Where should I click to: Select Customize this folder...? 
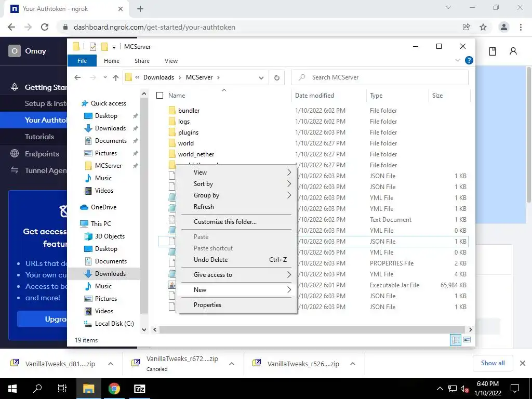click(236, 222)
